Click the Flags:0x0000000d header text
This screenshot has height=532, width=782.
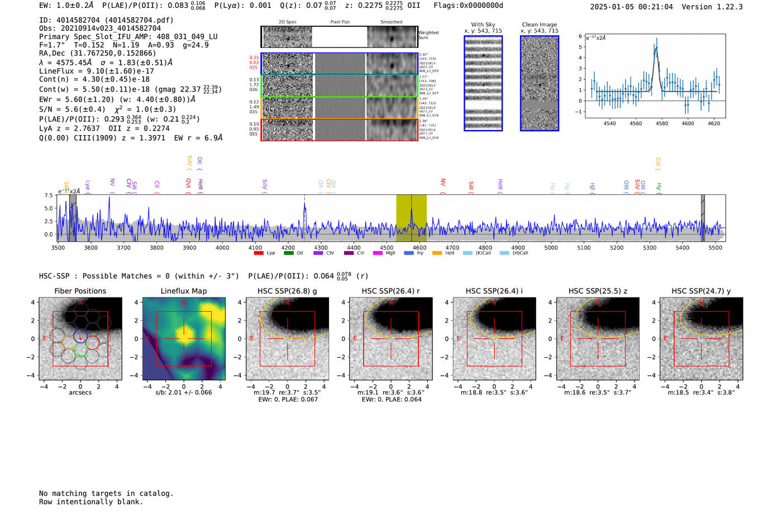(x=468, y=6)
